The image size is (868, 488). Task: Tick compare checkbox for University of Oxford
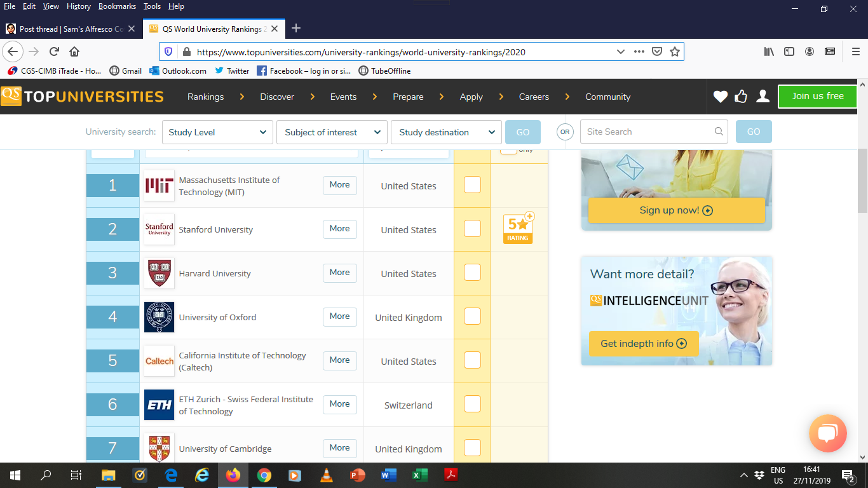[472, 316]
